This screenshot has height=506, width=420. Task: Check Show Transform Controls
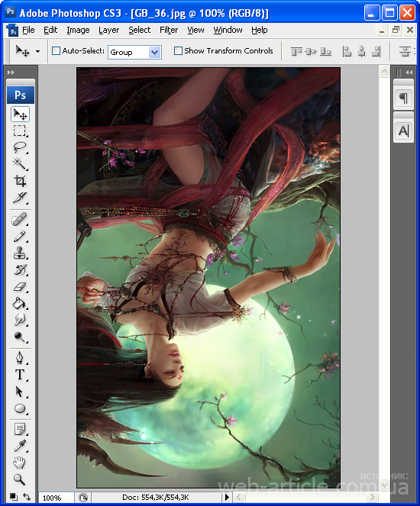coord(178,50)
